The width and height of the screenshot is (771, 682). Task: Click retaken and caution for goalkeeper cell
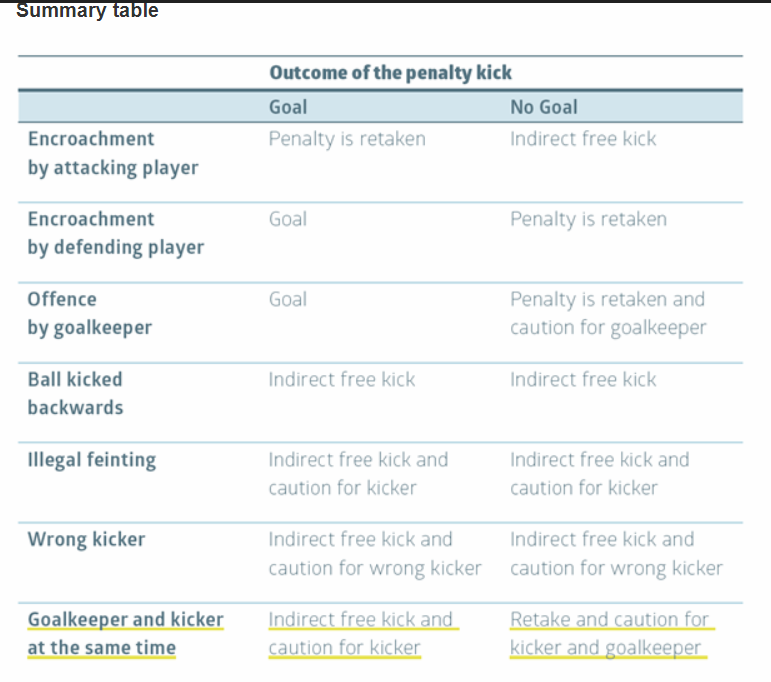tap(608, 313)
